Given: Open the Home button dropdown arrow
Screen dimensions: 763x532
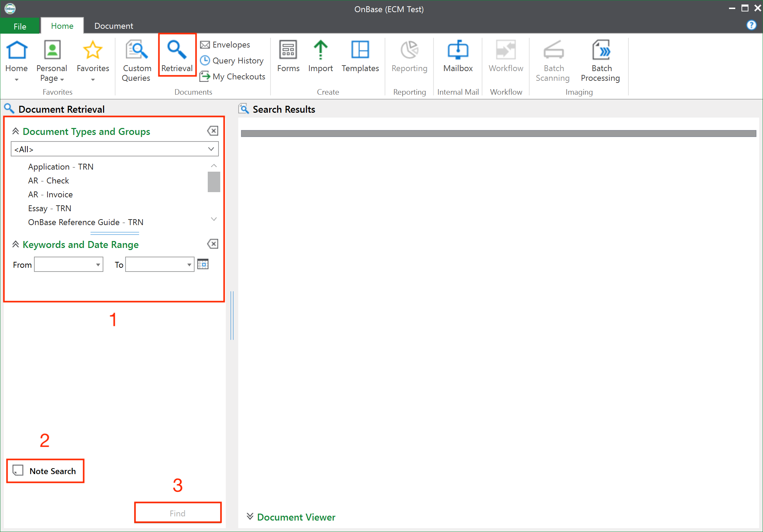Looking at the screenshot, I should tap(17, 80).
